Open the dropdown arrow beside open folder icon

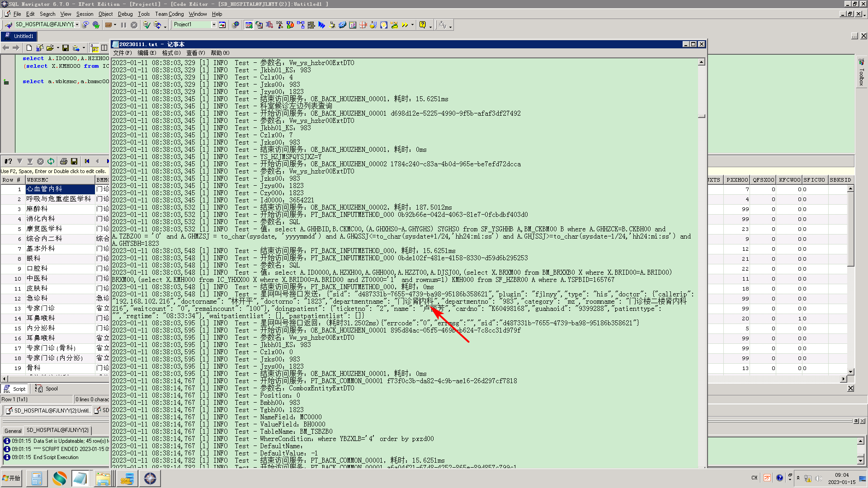(58, 48)
